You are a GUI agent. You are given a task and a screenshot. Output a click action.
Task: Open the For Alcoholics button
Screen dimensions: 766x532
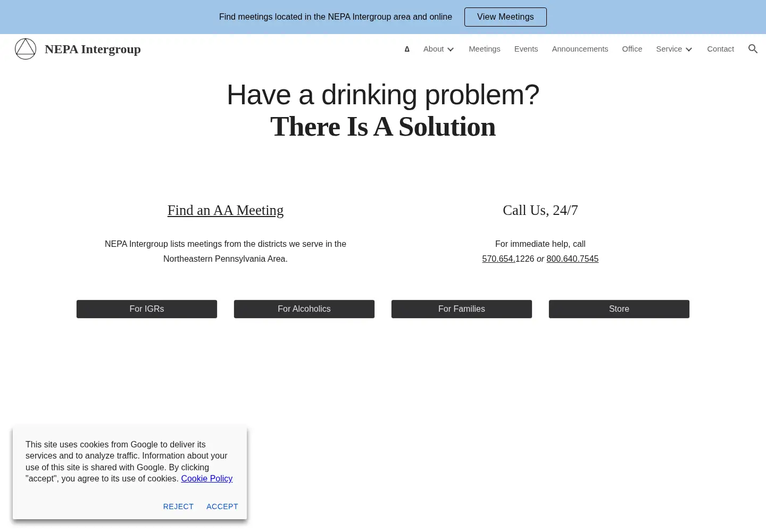[x=304, y=309]
